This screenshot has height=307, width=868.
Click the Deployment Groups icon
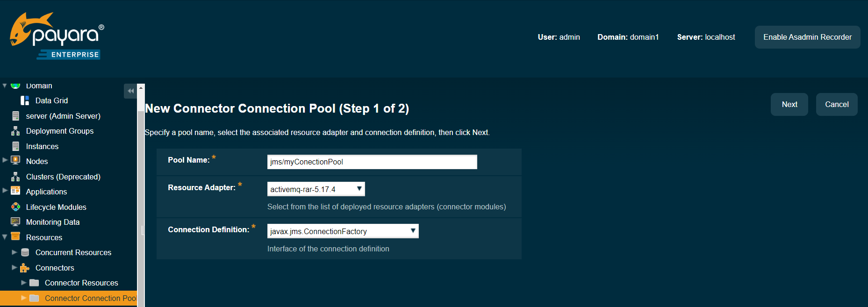point(15,131)
